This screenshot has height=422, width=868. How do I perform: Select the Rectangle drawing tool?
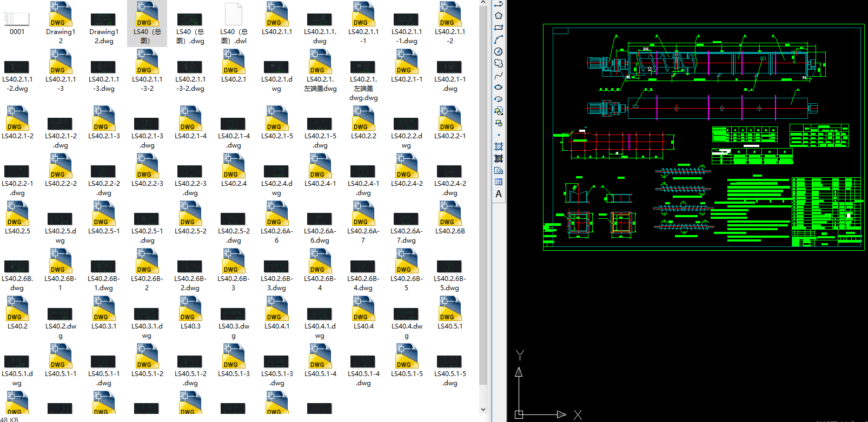tap(499, 28)
